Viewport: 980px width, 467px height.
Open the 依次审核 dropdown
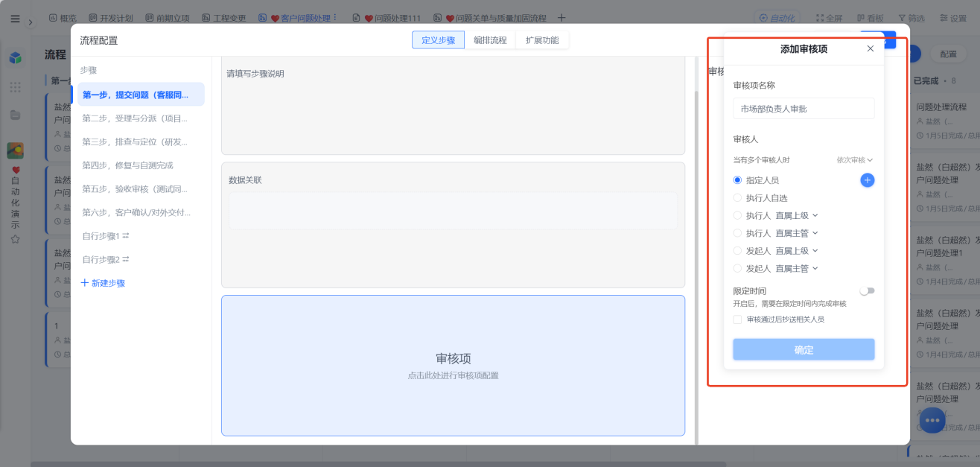[855, 160]
